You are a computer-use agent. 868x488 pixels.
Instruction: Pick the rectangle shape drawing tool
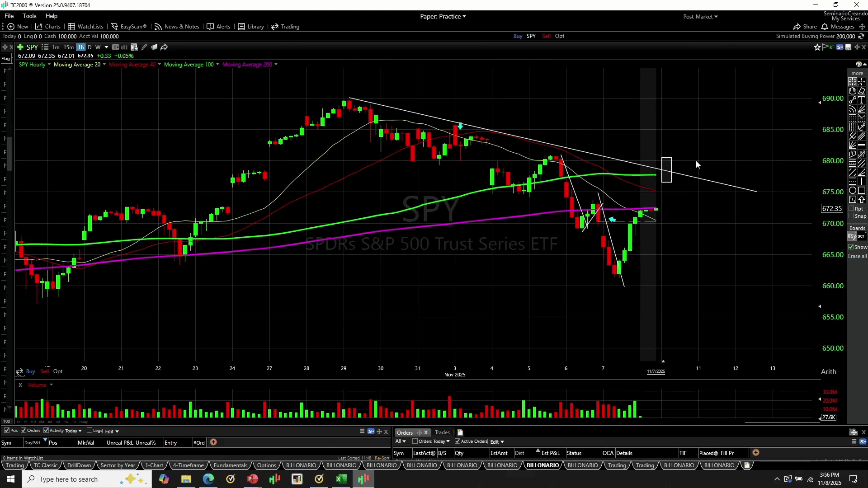point(862,190)
